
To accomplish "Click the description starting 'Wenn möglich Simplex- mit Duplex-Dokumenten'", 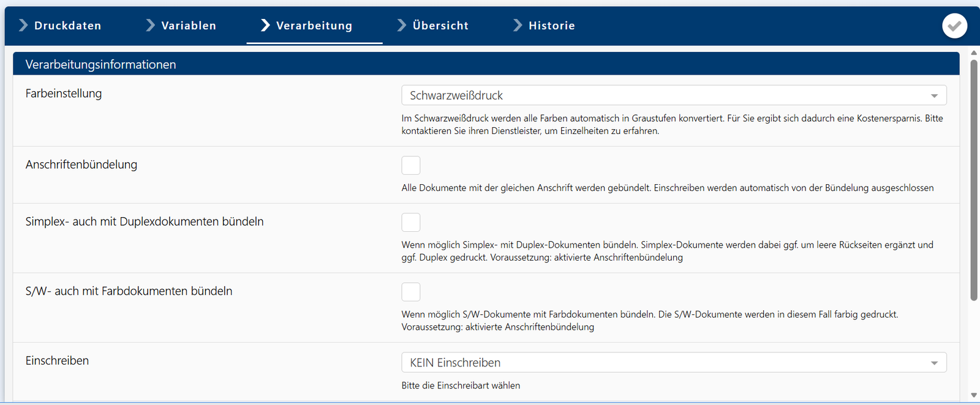I will point(668,251).
